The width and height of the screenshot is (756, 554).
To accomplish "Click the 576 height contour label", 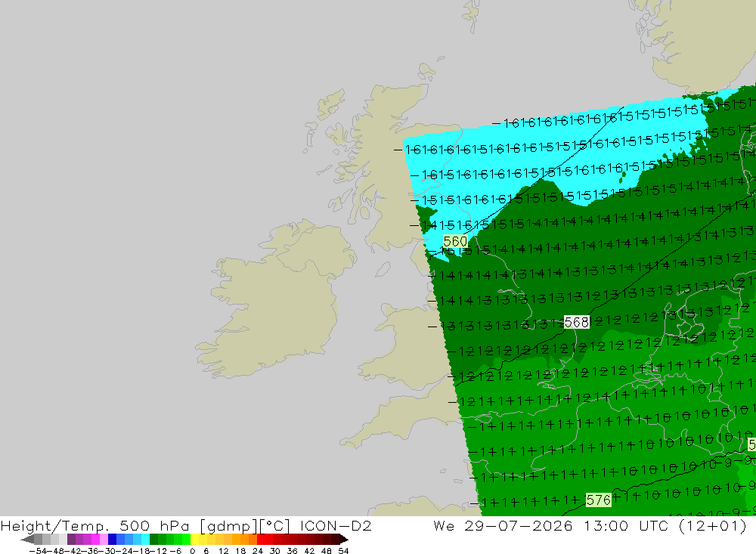I will (598, 500).
